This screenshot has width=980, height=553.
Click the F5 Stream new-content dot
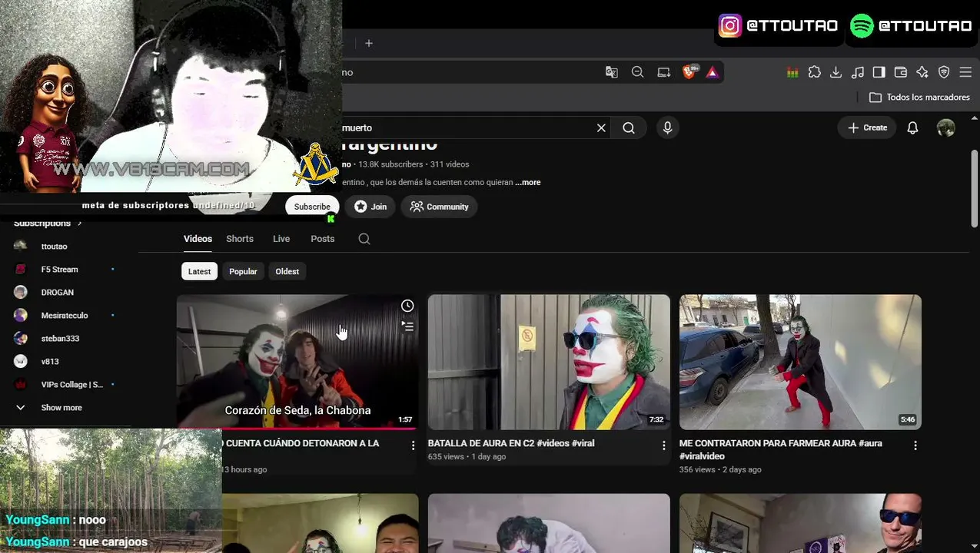pyautogui.click(x=113, y=270)
